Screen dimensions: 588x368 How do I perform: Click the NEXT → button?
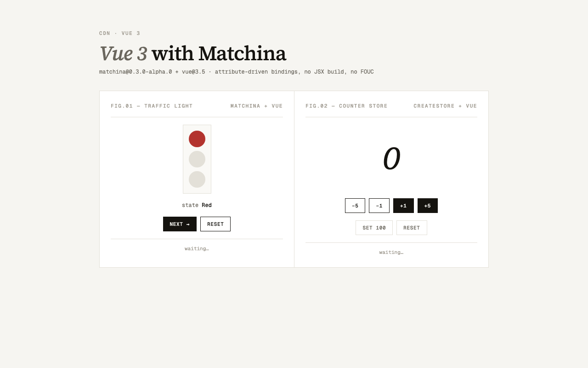(x=180, y=224)
